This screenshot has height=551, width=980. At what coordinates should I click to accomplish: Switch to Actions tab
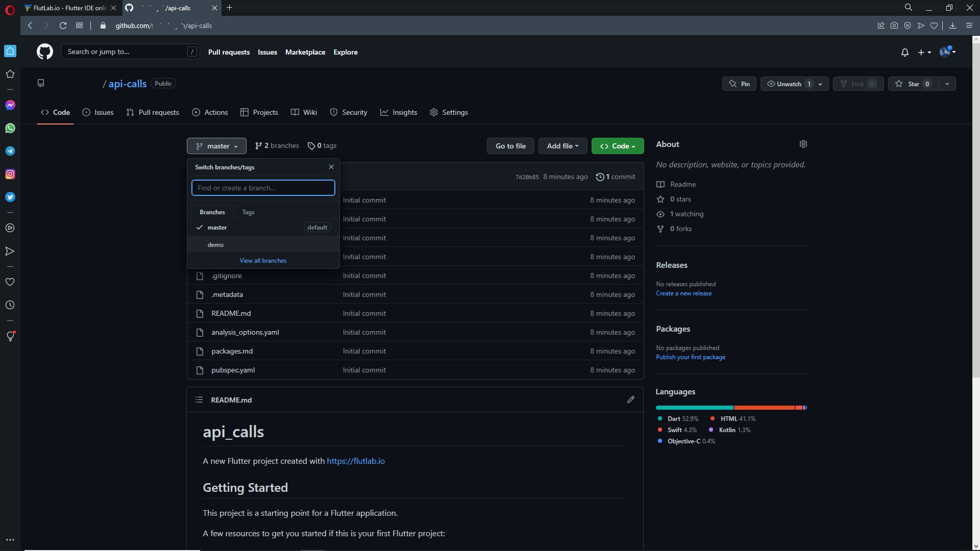click(x=210, y=112)
